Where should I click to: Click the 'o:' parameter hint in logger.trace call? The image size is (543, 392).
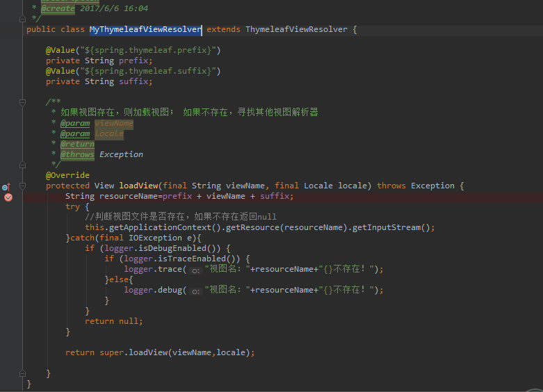(x=196, y=270)
